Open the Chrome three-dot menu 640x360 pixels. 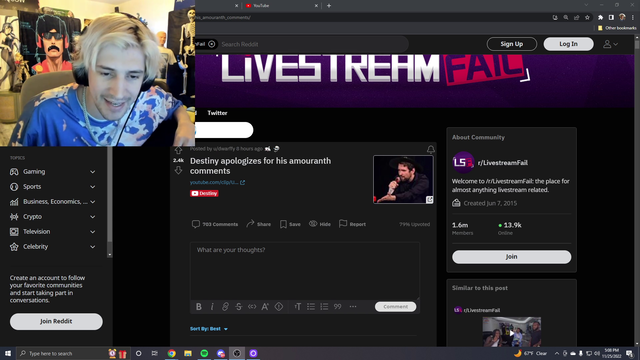(633, 17)
